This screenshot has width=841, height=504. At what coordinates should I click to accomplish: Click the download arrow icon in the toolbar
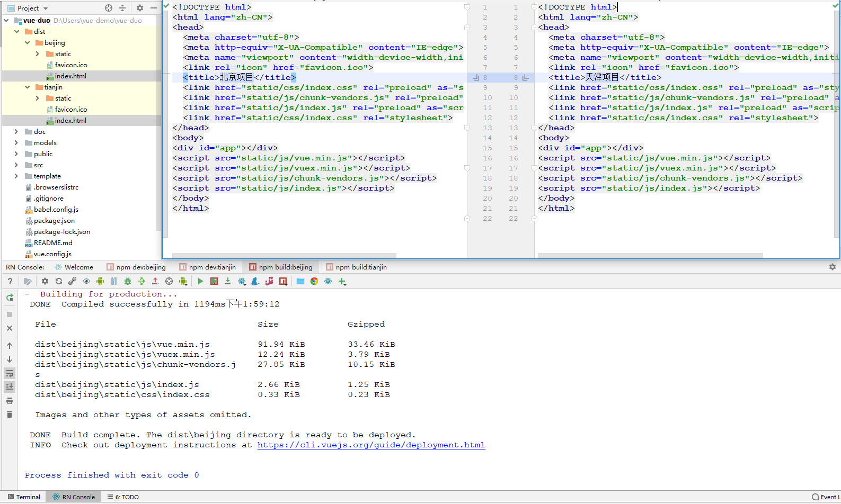tap(228, 281)
